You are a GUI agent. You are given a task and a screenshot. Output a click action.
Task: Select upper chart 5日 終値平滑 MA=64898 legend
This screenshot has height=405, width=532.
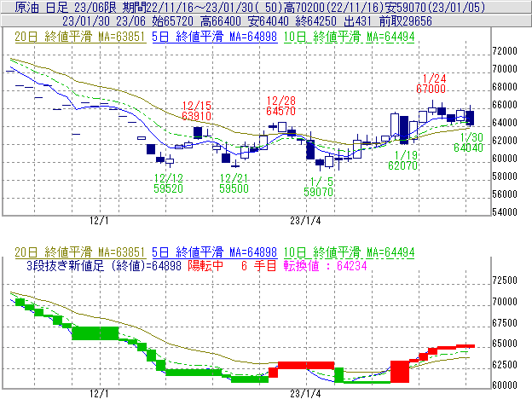(215, 37)
